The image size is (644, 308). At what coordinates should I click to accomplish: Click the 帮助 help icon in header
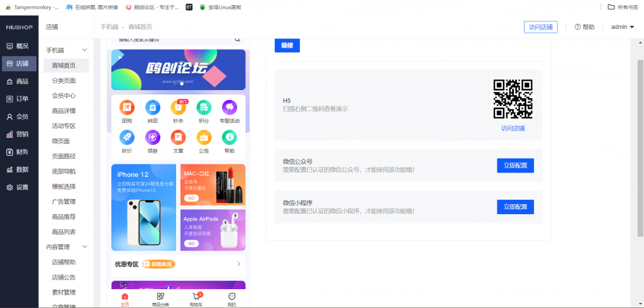coord(577,26)
